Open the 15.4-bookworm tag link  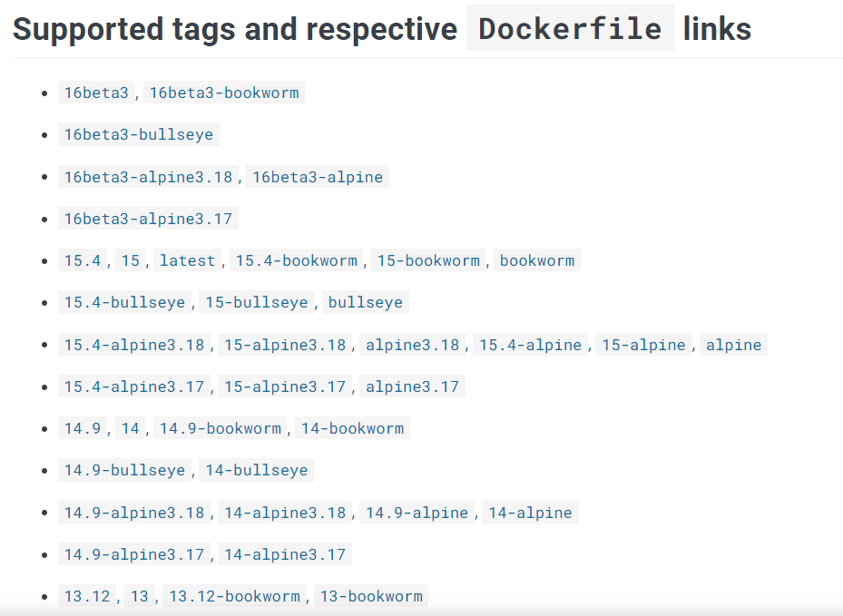click(x=297, y=261)
